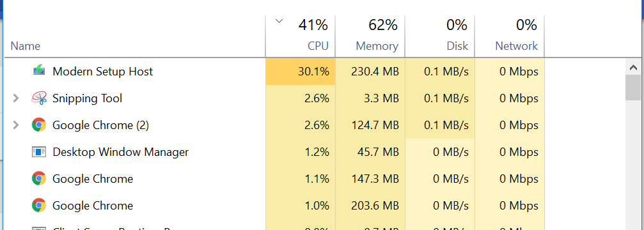Click the Modern Setup Host icon

[38, 71]
